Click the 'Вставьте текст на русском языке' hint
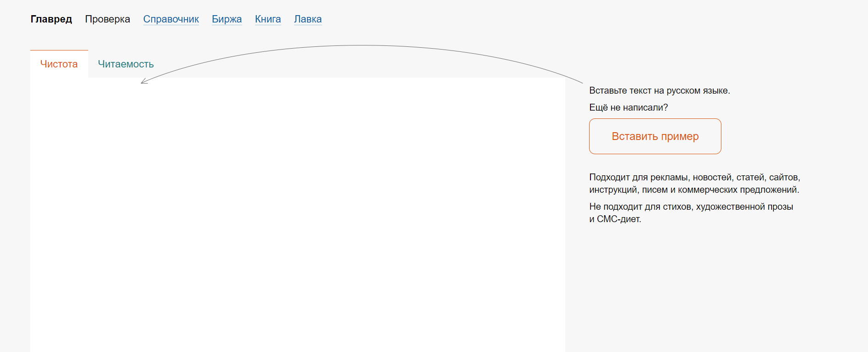Screen dimensions: 868x352 click(660, 90)
